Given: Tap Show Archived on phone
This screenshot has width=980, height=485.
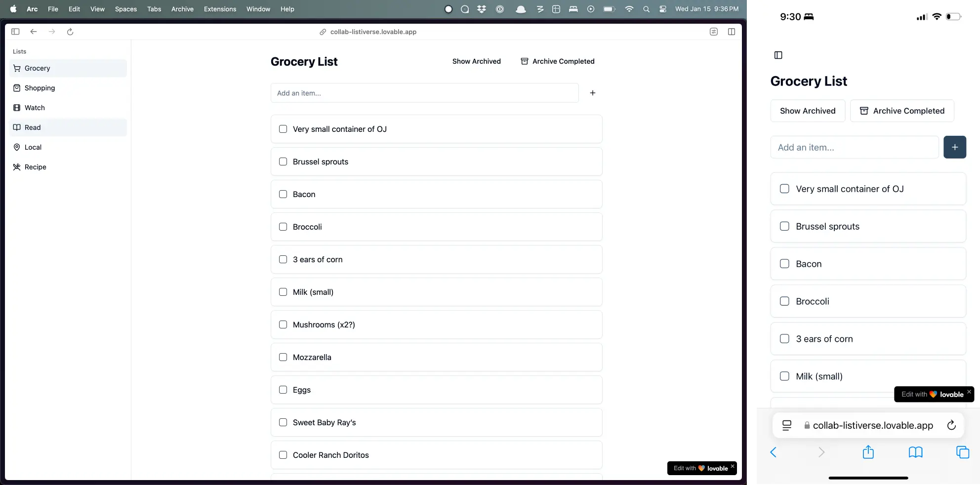Looking at the screenshot, I should click(808, 111).
